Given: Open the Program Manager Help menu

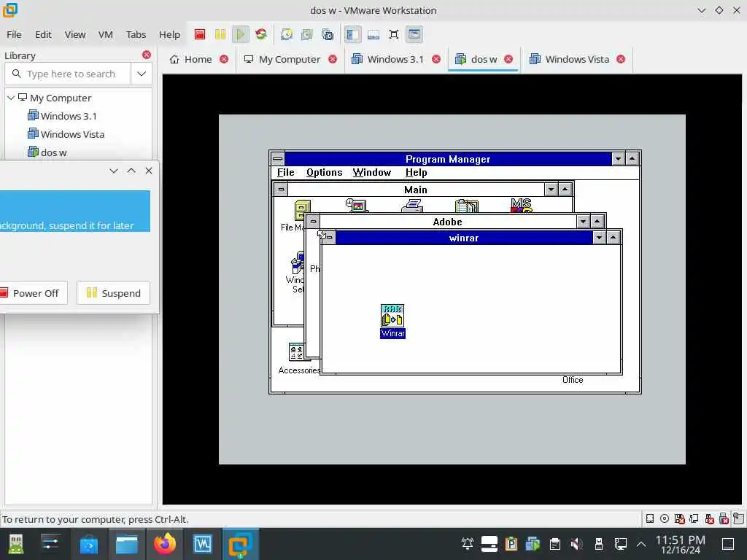Looking at the screenshot, I should (x=416, y=172).
